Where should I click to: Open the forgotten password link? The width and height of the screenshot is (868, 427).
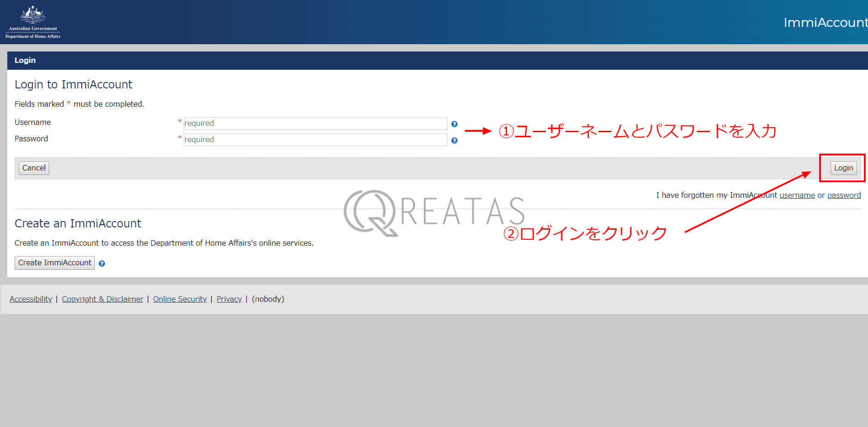[x=844, y=195]
